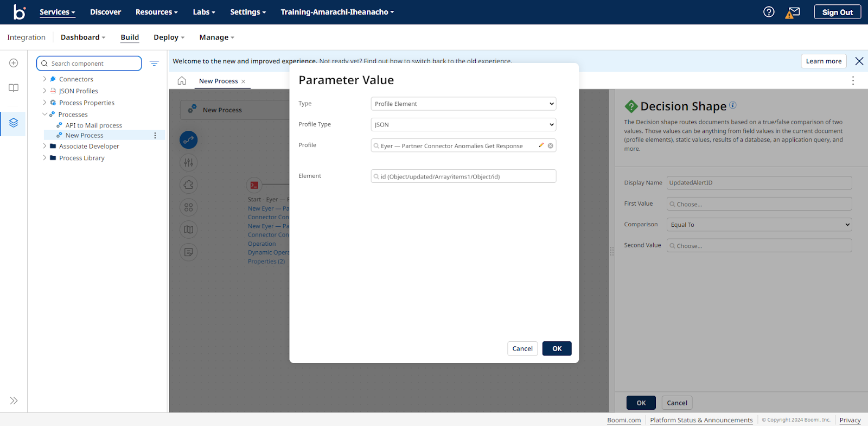Open the Profile Type dropdown showing JSON
Image resolution: width=868 pixels, height=426 pixels.
pos(463,125)
